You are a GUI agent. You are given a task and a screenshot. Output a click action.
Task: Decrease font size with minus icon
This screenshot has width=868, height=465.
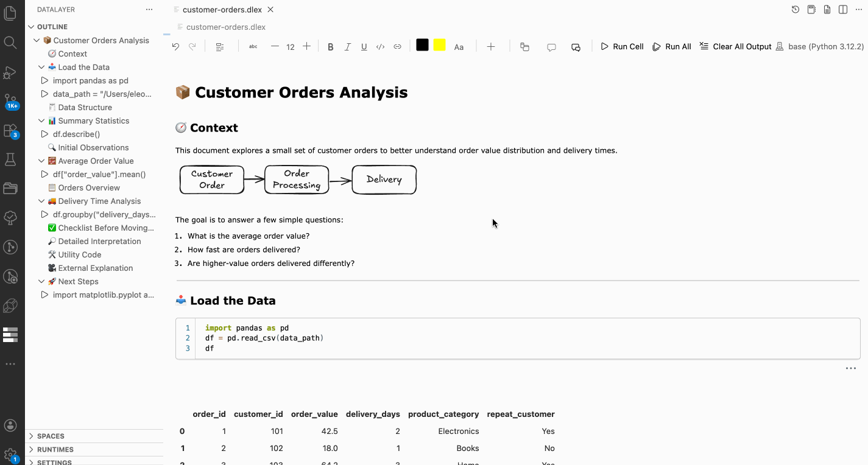[x=275, y=47]
